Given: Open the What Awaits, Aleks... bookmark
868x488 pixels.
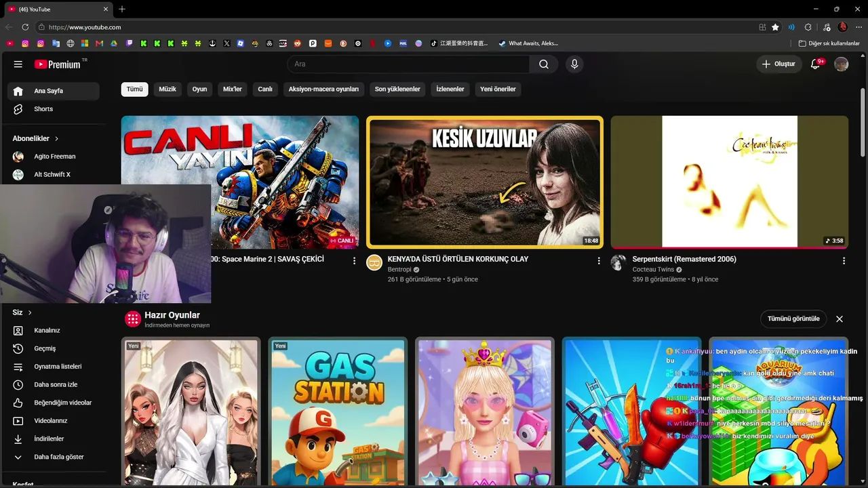Looking at the screenshot, I should click(x=529, y=43).
